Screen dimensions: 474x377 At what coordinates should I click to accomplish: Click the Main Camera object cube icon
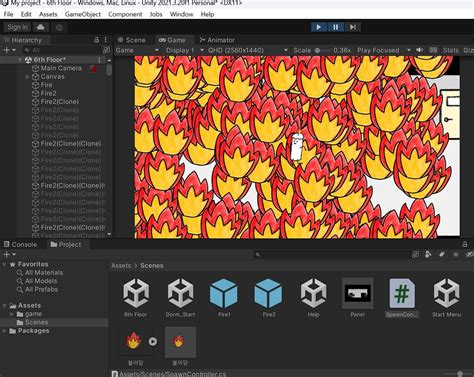[x=36, y=68]
